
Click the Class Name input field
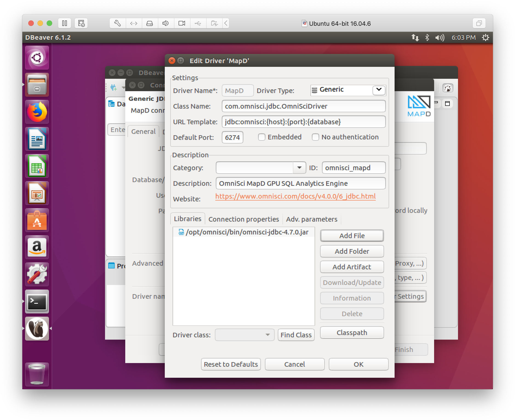pyautogui.click(x=304, y=106)
